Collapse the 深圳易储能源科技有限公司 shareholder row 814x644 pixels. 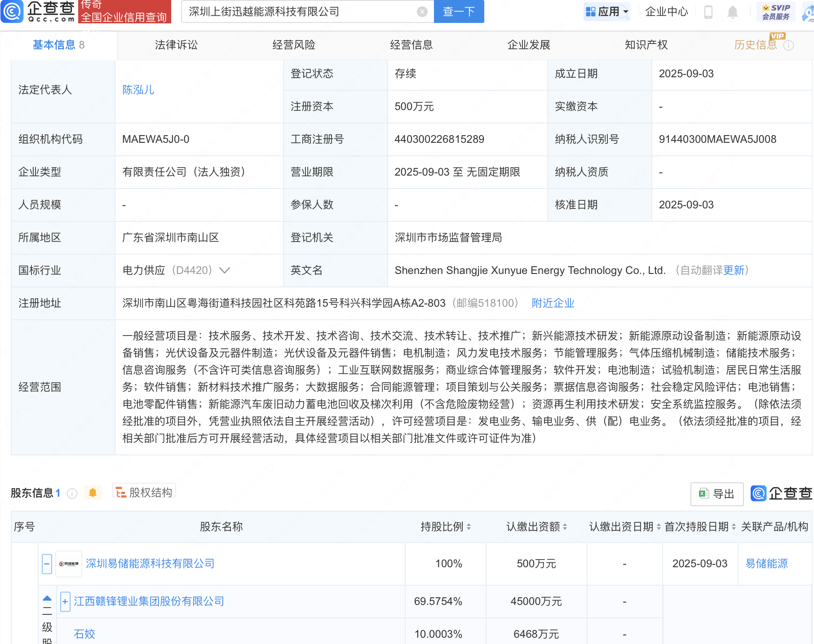(x=47, y=564)
